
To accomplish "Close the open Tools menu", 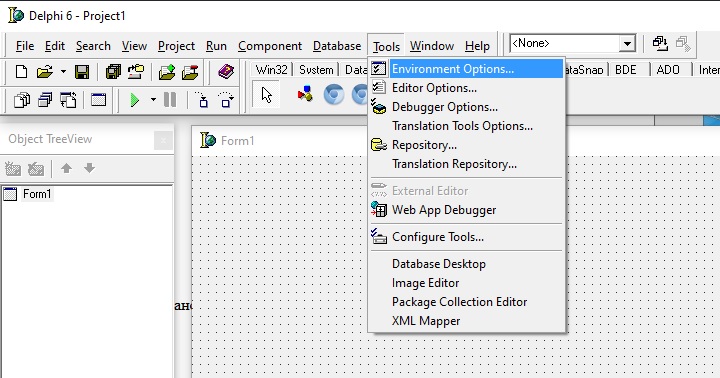I will coord(386,46).
